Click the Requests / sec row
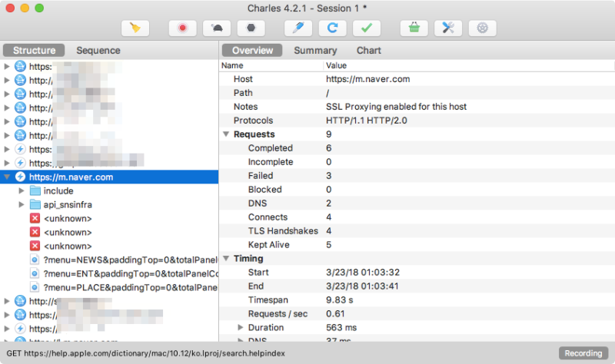615x364 pixels. (x=417, y=313)
